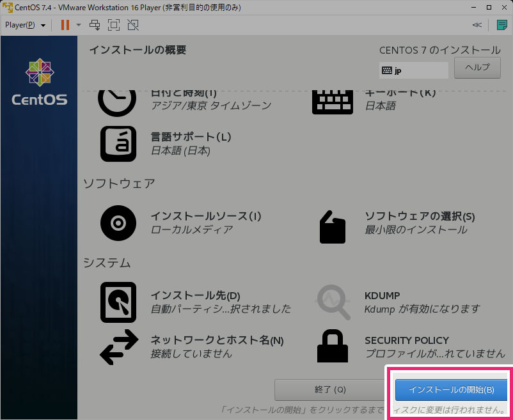Click the network arrows icon

click(119, 347)
